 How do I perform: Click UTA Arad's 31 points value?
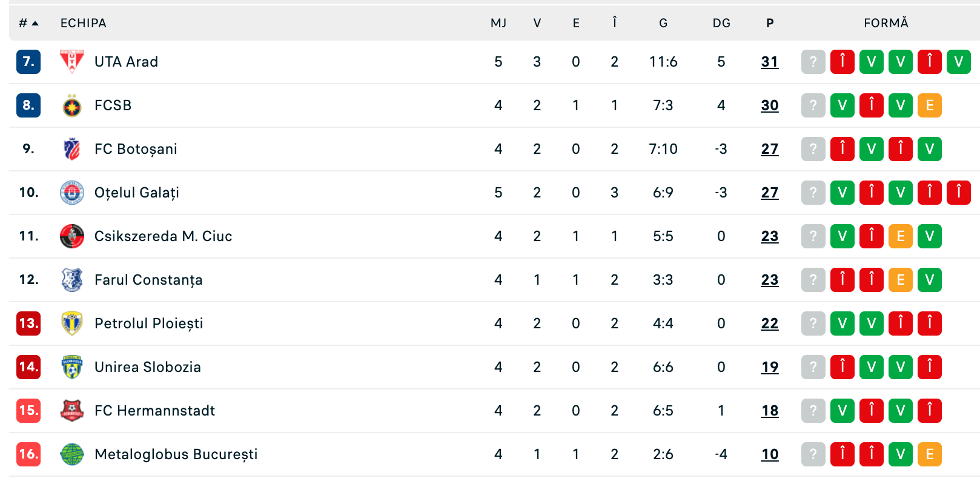pyautogui.click(x=769, y=62)
